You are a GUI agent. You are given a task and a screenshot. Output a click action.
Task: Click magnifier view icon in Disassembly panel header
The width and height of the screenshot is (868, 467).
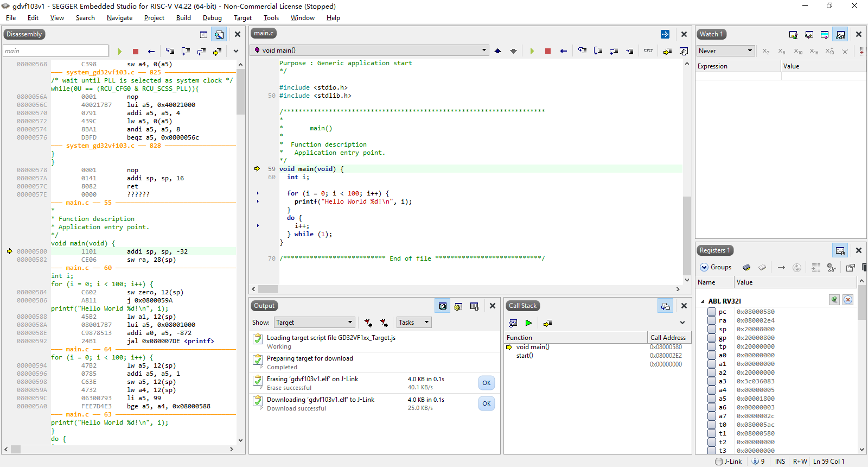(219, 34)
